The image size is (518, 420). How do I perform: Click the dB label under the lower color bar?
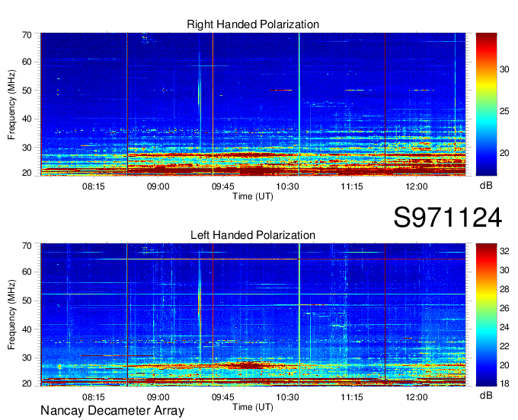(x=486, y=395)
